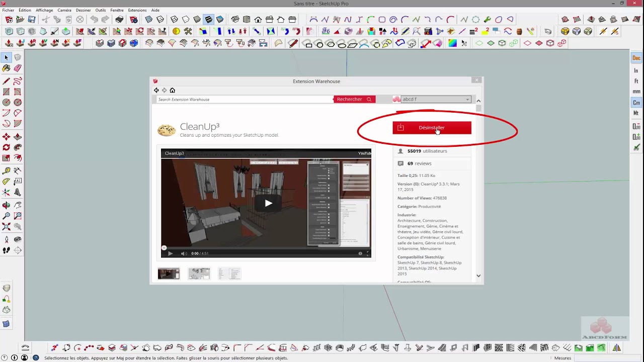This screenshot has height=362, width=644.
Task: Play the CleanUp³ video center button
Action: [x=268, y=203]
